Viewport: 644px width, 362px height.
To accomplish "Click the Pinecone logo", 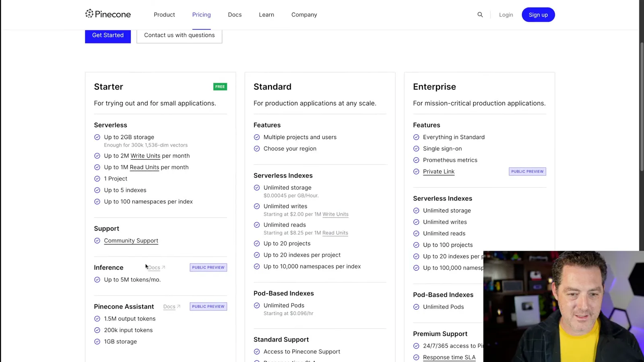I will click(108, 14).
